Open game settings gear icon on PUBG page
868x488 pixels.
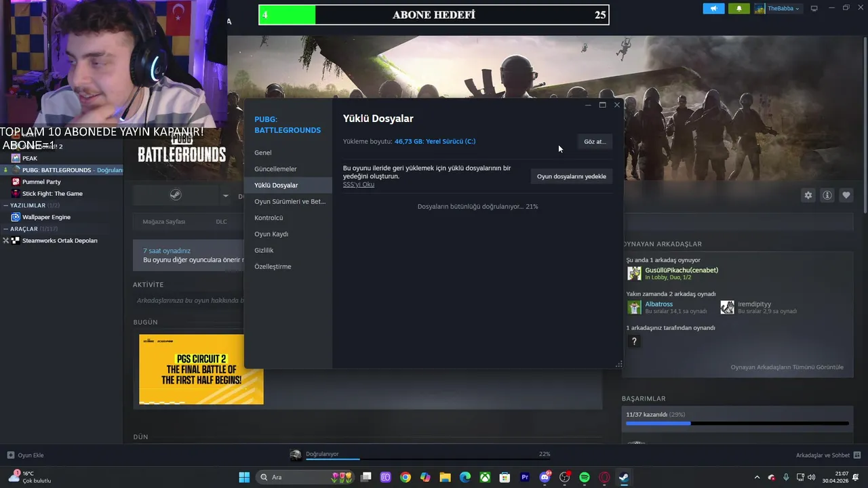[808, 195]
